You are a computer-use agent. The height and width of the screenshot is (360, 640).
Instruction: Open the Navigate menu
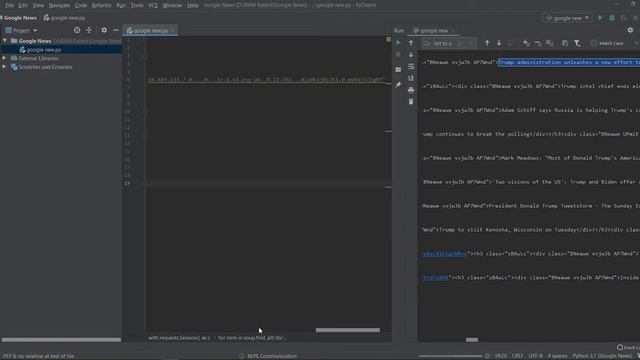click(59, 5)
